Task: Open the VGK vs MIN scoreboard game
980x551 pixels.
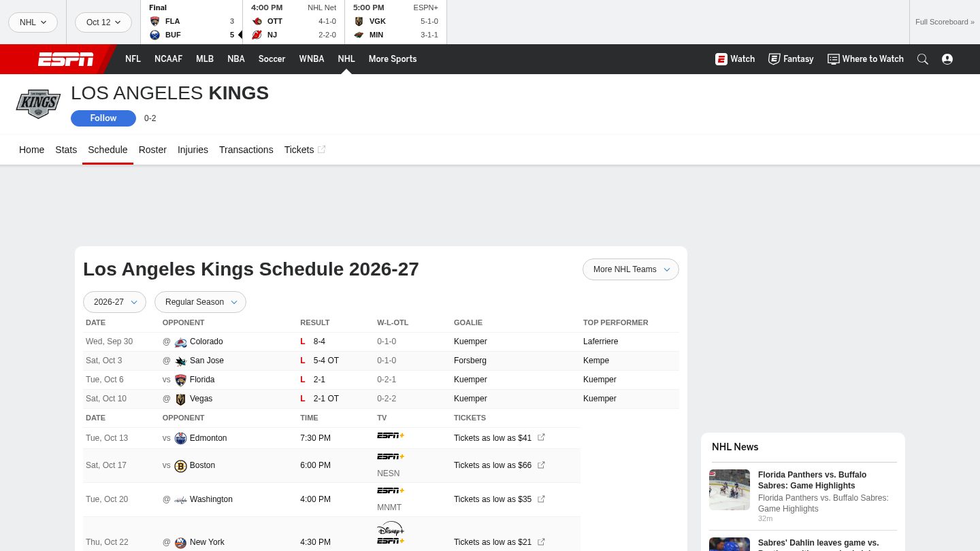Action: (x=395, y=22)
